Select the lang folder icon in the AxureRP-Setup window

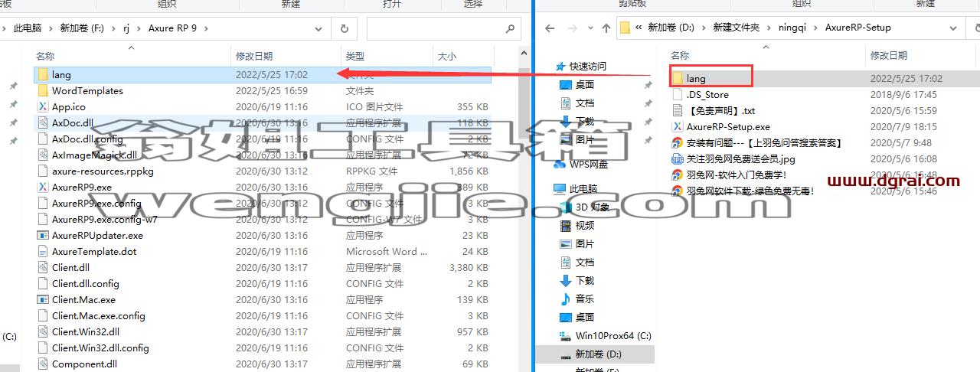click(678, 78)
